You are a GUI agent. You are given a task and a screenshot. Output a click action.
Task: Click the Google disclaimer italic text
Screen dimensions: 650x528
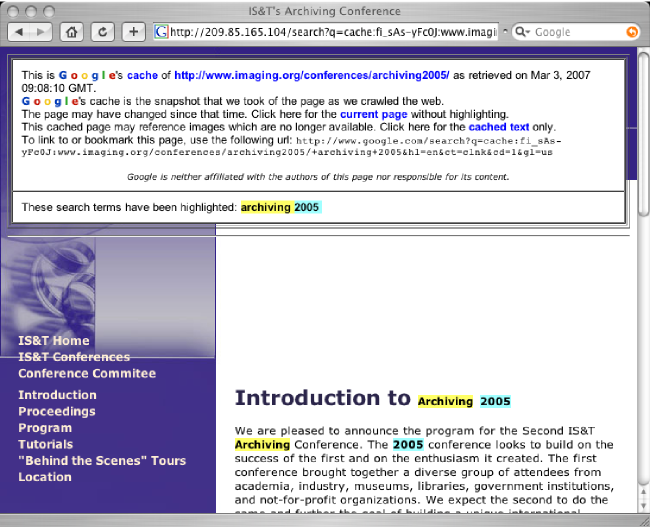(318, 177)
